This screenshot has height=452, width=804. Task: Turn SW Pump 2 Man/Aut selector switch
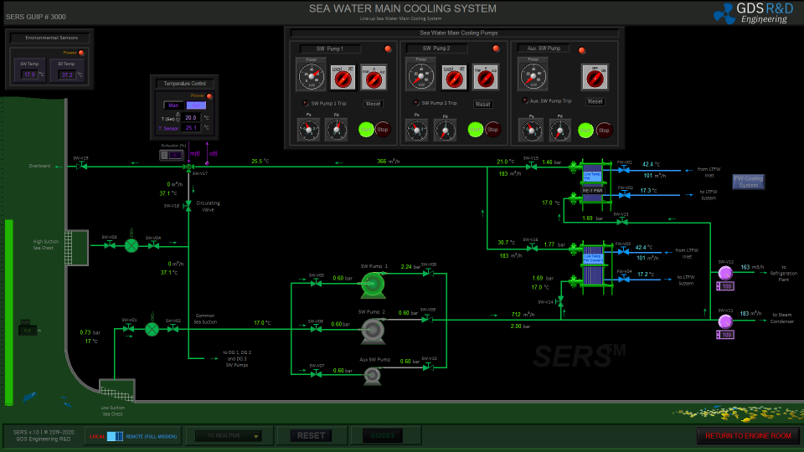pos(485,78)
